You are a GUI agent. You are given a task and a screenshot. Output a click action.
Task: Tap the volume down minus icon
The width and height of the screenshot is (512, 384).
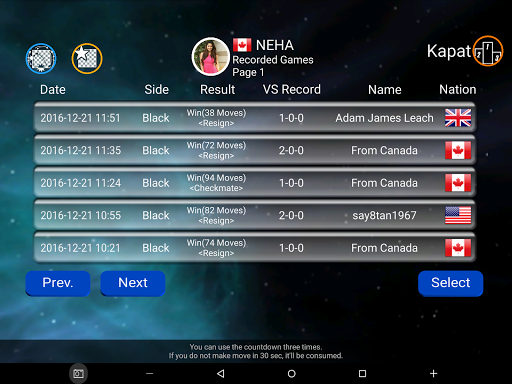click(x=149, y=374)
